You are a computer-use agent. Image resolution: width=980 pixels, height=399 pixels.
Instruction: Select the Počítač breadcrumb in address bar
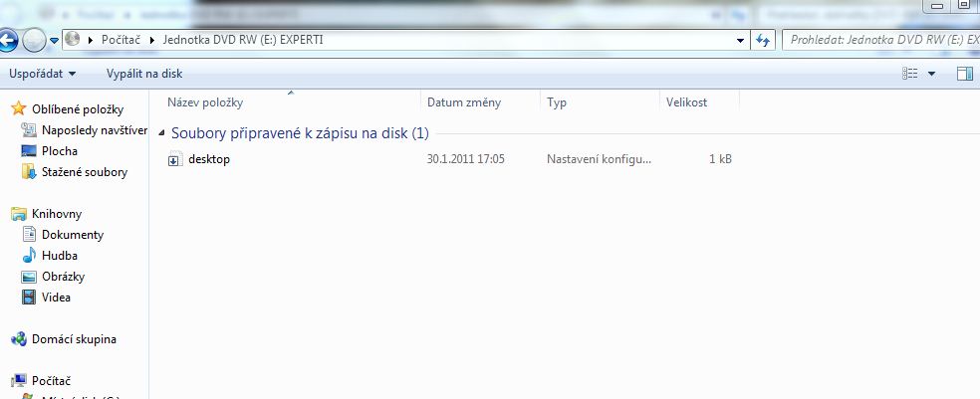122,40
